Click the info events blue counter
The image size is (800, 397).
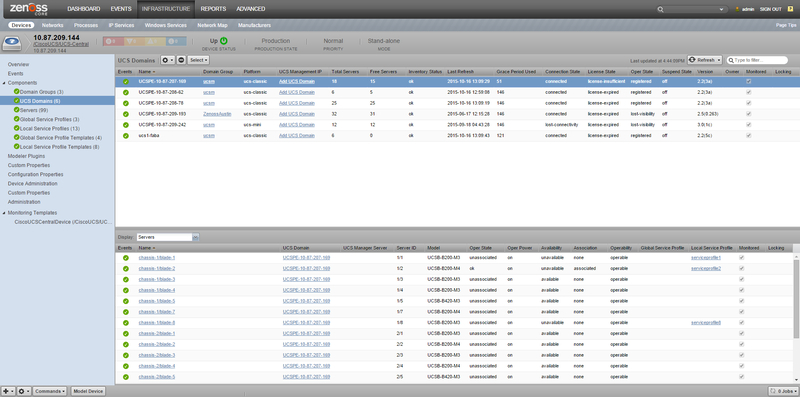tap(176, 41)
